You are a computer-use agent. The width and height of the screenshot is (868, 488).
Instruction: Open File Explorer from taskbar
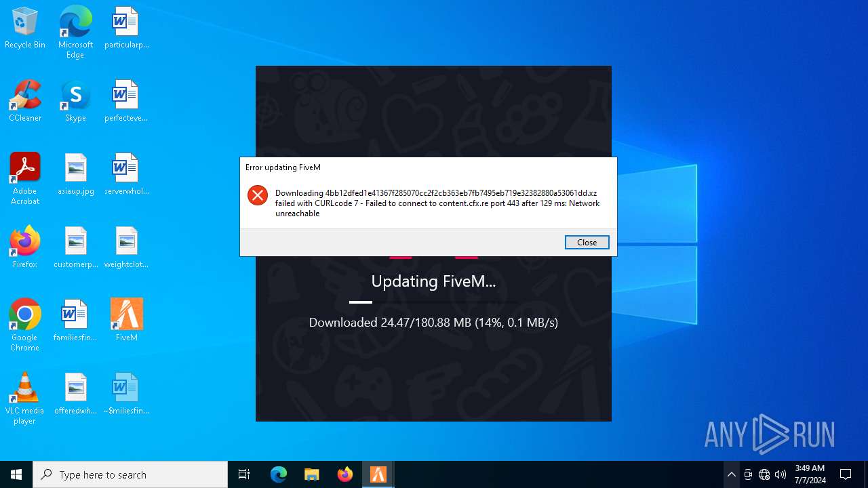311,474
